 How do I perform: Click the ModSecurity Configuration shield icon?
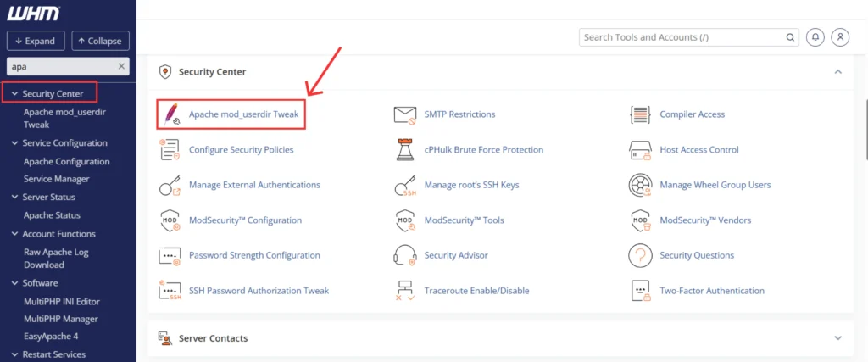pyautogui.click(x=170, y=220)
